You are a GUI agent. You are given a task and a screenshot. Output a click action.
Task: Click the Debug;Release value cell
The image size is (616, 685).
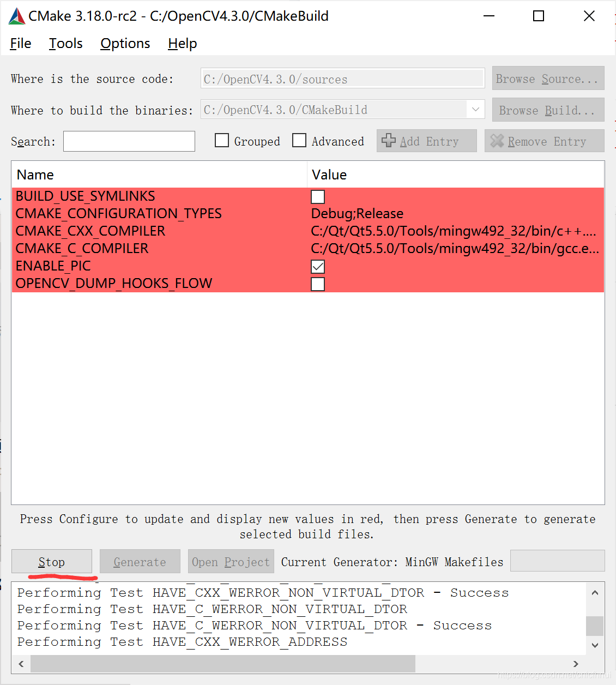[358, 214]
